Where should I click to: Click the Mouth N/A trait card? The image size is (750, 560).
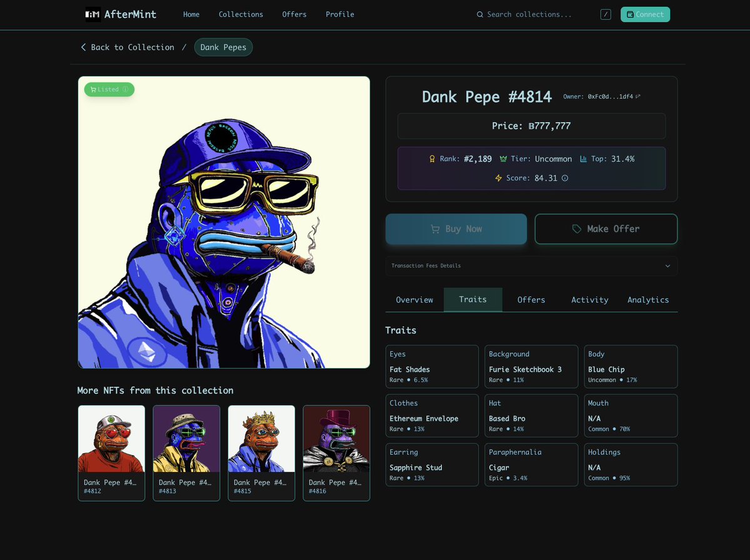pyautogui.click(x=631, y=415)
